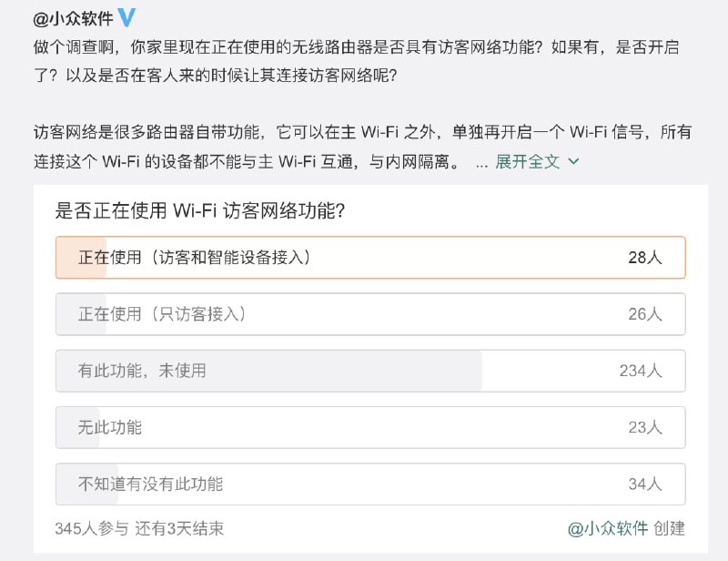The width and height of the screenshot is (728, 561).
Task: Click the 34人 vote count
Action: pyautogui.click(x=646, y=484)
